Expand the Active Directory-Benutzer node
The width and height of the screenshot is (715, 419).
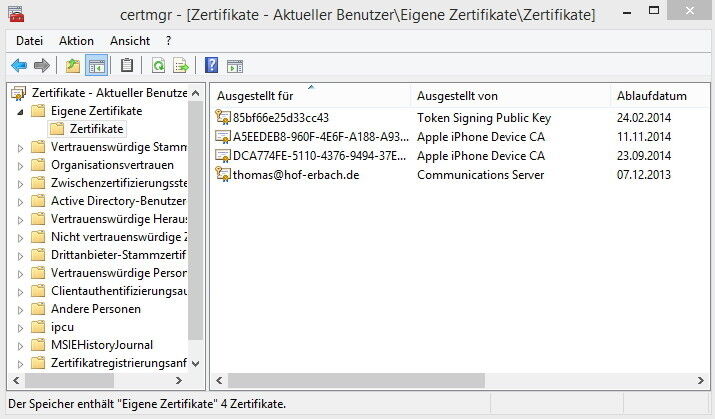(20, 202)
